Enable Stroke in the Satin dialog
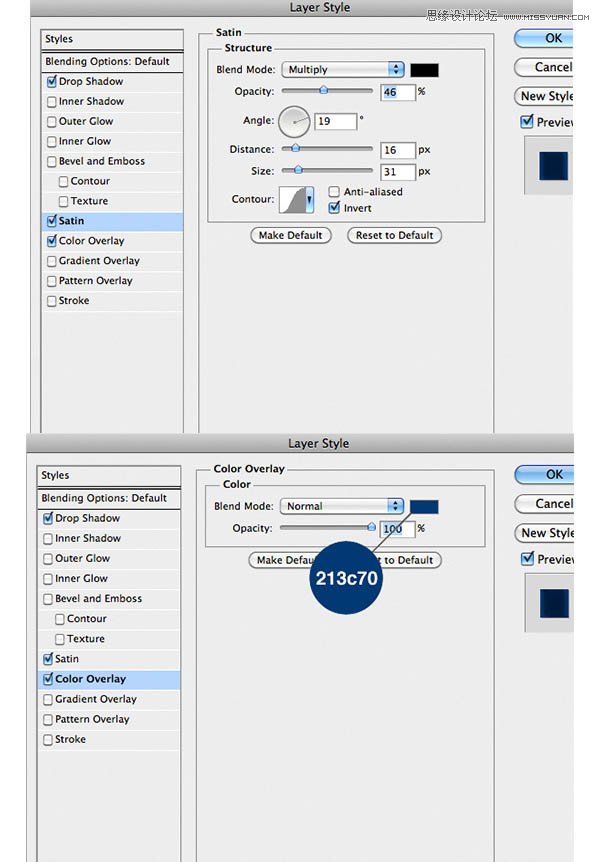This screenshot has width=600, height=862. pos(52,301)
